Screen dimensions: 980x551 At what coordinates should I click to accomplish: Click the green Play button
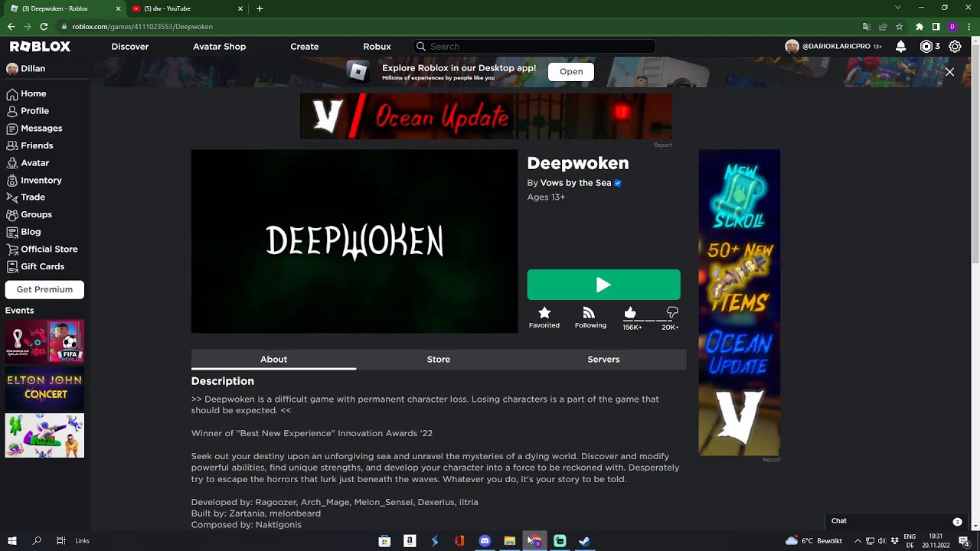point(603,285)
